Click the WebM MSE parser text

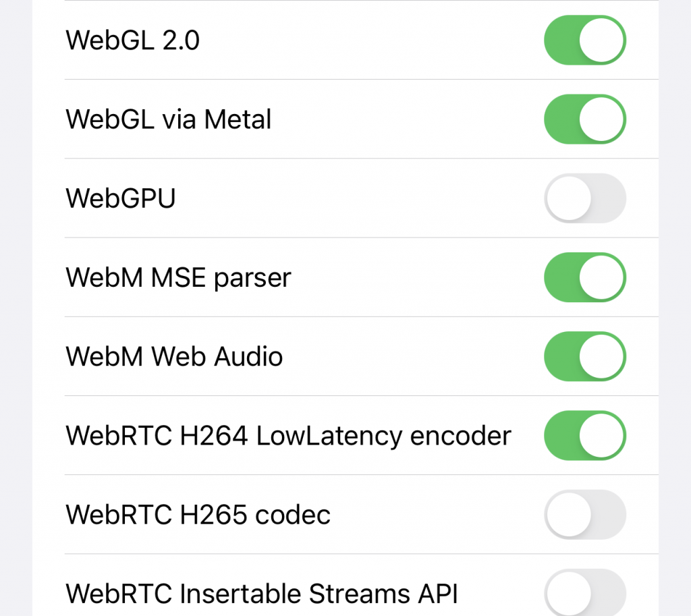[178, 277]
